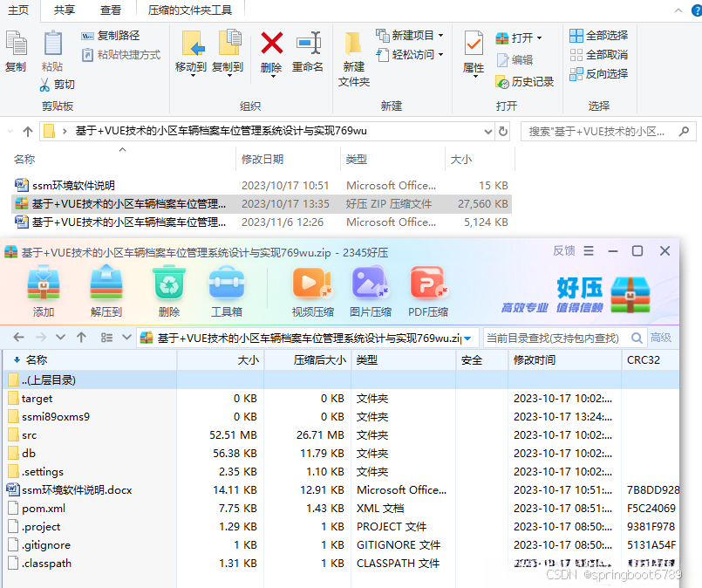
Task: Open PDF Compress (PDF压缩) tool
Action: (x=428, y=292)
